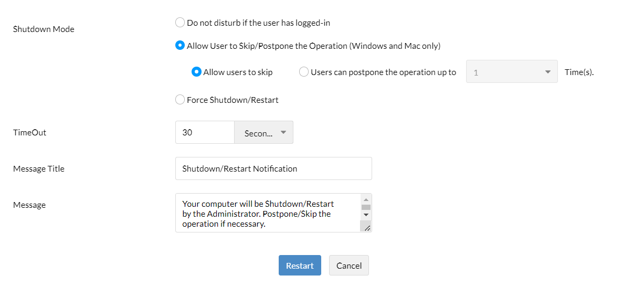644x286 pixels.
Task: Click the 'Message Title' field label
Action: pyautogui.click(x=39, y=169)
